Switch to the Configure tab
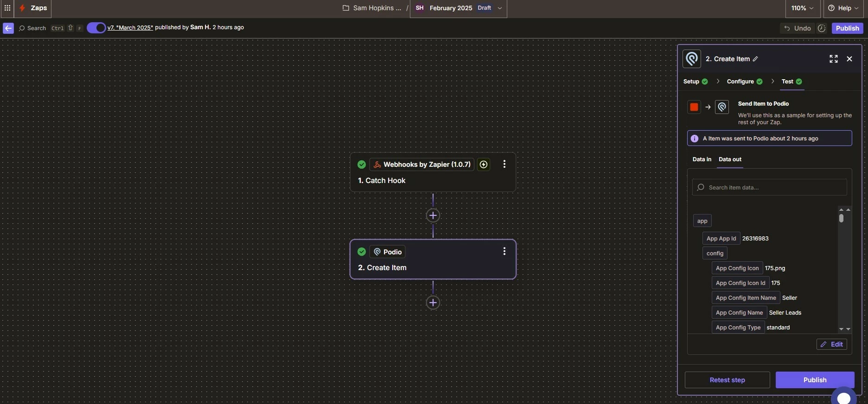The image size is (868, 404). [745, 82]
